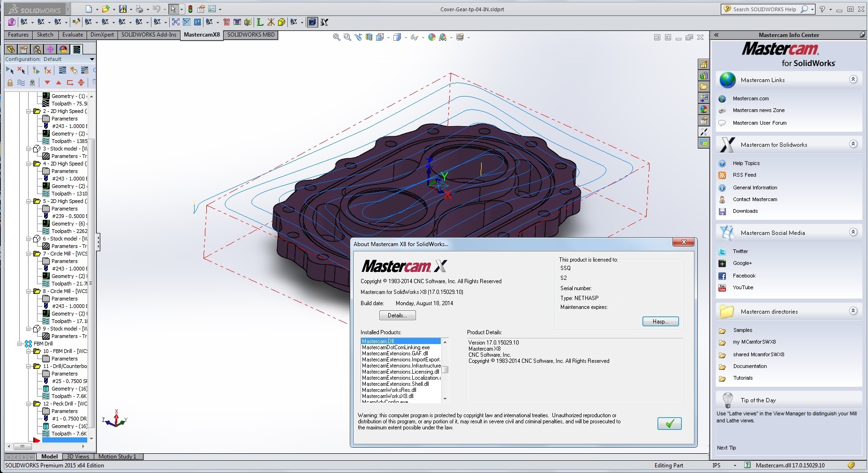Select Mastercam.Dll in Installed Products list
The height and width of the screenshot is (473, 868).
(x=400, y=341)
